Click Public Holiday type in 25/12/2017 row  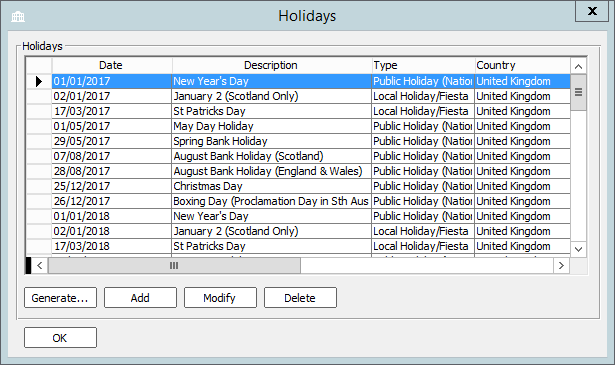423,186
